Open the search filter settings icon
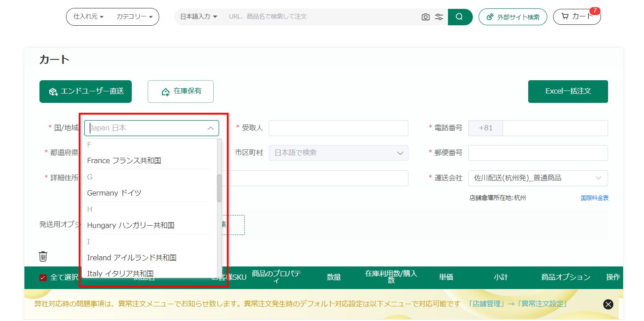Image resolution: width=644 pixels, height=321 pixels. point(439,17)
